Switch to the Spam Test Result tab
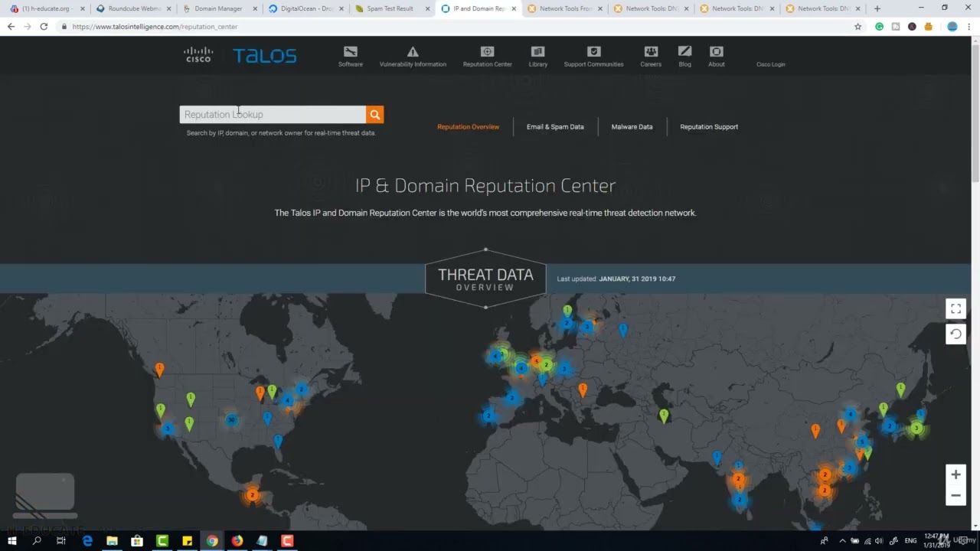This screenshot has width=980, height=551. pyautogui.click(x=392, y=8)
